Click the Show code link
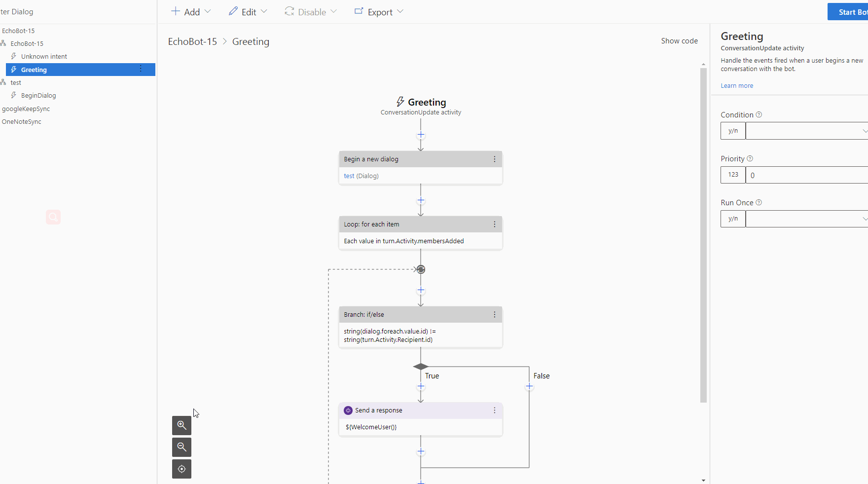The height and width of the screenshot is (484, 868). pyautogui.click(x=679, y=41)
